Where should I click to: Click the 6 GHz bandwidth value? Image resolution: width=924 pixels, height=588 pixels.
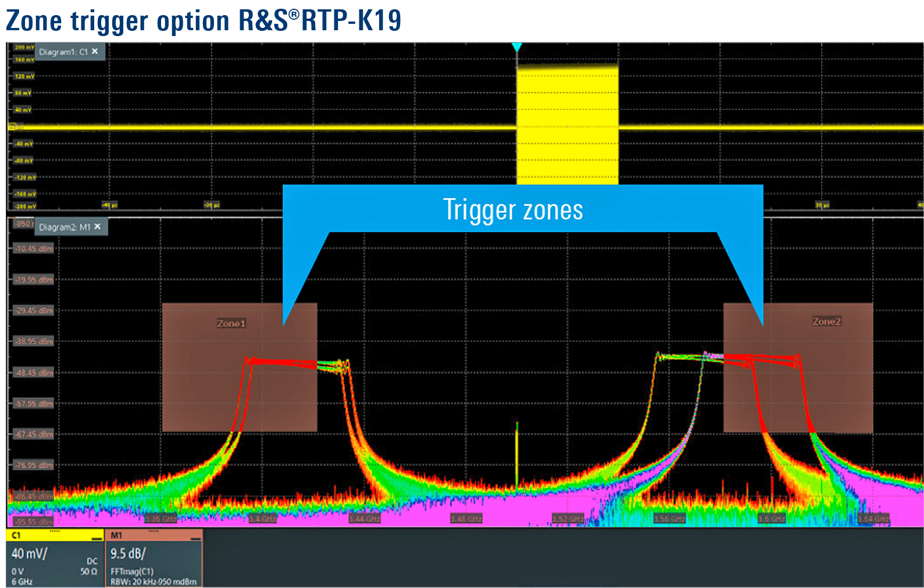tap(22, 582)
